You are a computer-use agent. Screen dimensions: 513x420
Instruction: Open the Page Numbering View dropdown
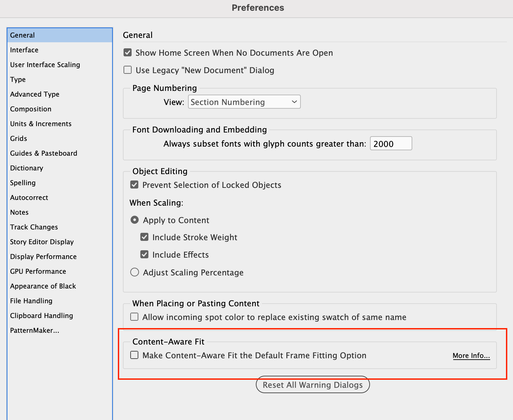(x=244, y=102)
